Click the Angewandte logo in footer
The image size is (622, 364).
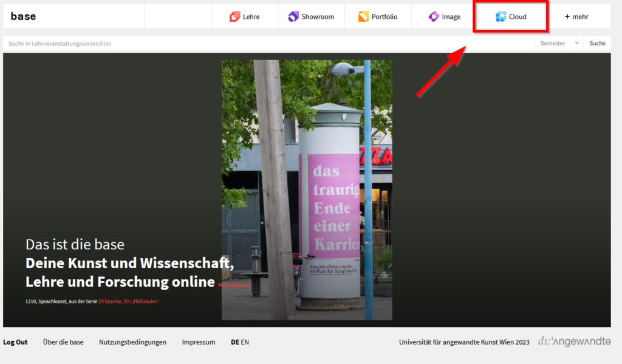[574, 342]
